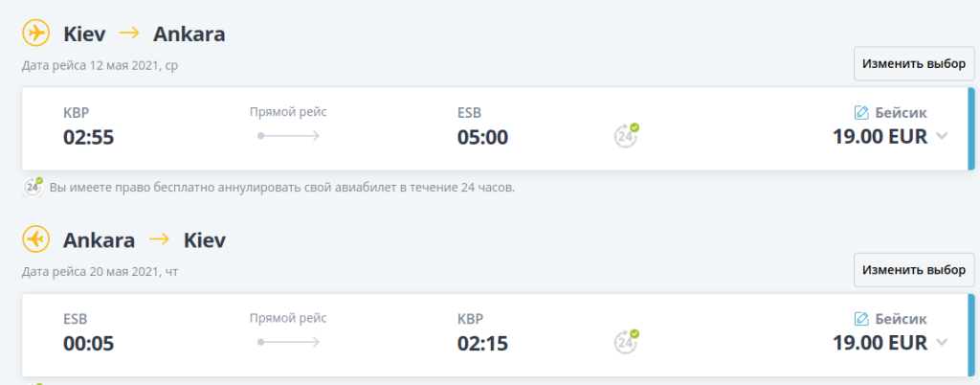Image resolution: width=980 pixels, height=385 pixels.
Task: Click the 24 icon beside the free cancellation notice
Action: (x=33, y=186)
